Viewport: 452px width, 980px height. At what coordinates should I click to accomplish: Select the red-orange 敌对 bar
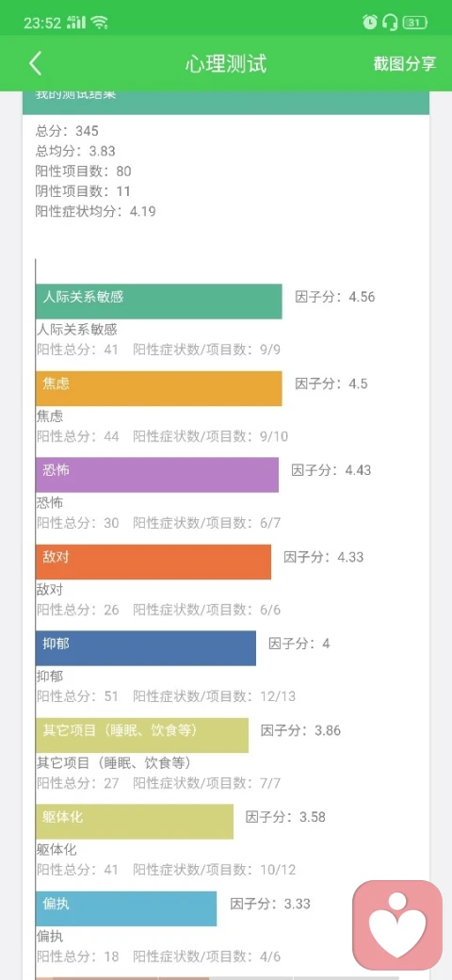(153, 562)
